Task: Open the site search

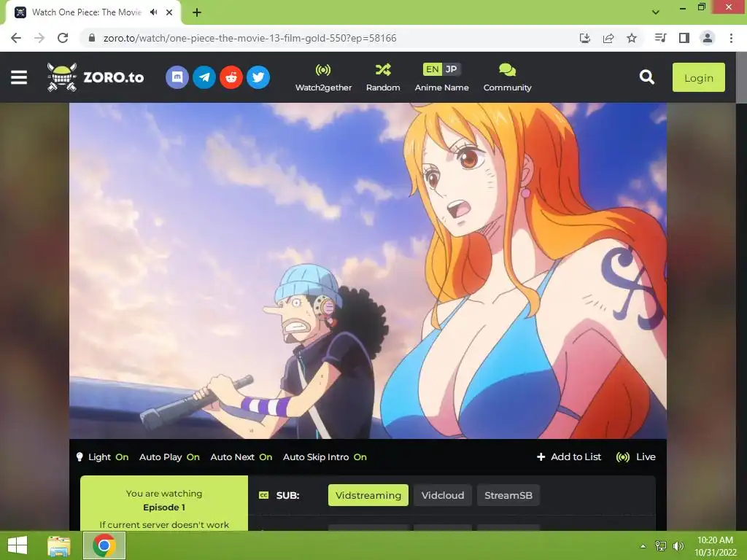Action: [646, 77]
